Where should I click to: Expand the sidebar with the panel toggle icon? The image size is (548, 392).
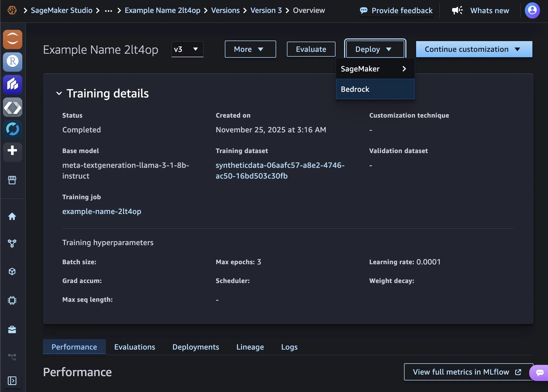(x=12, y=380)
